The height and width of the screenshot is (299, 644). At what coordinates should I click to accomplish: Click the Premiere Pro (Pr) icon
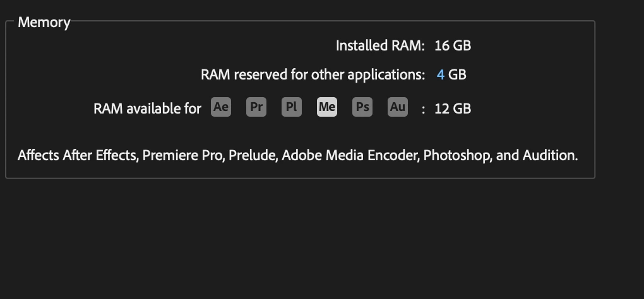(256, 107)
